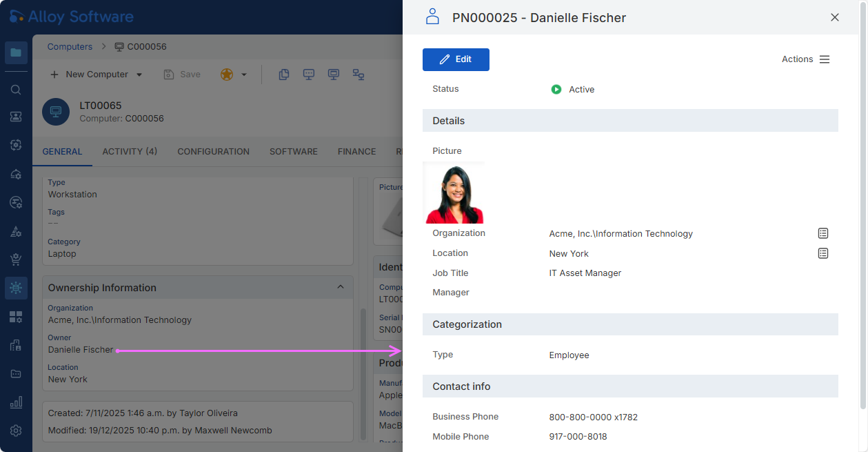
Task: Click the copy computer toolbar icon
Action: (x=283, y=75)
